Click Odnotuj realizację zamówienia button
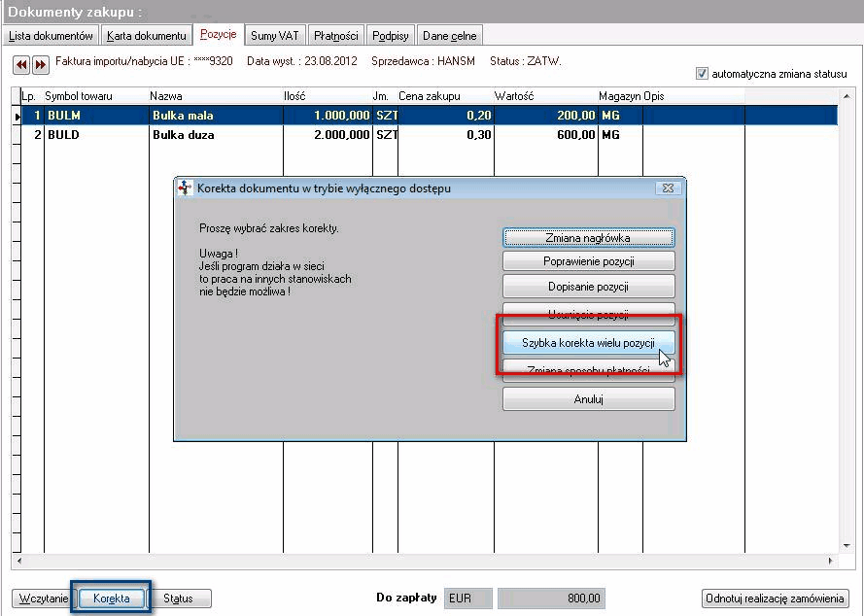The width and height of the screenshot is (864, 616). [776, 599]
